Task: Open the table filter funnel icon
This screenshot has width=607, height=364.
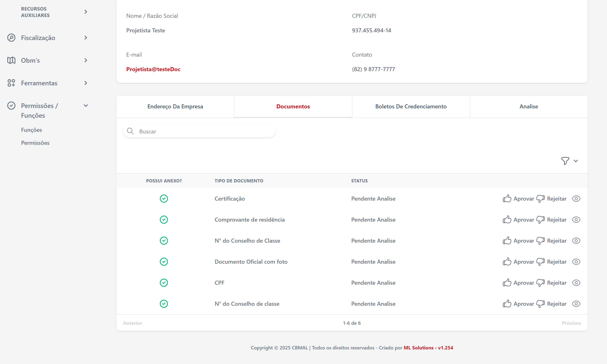Action: pos(565,161)
